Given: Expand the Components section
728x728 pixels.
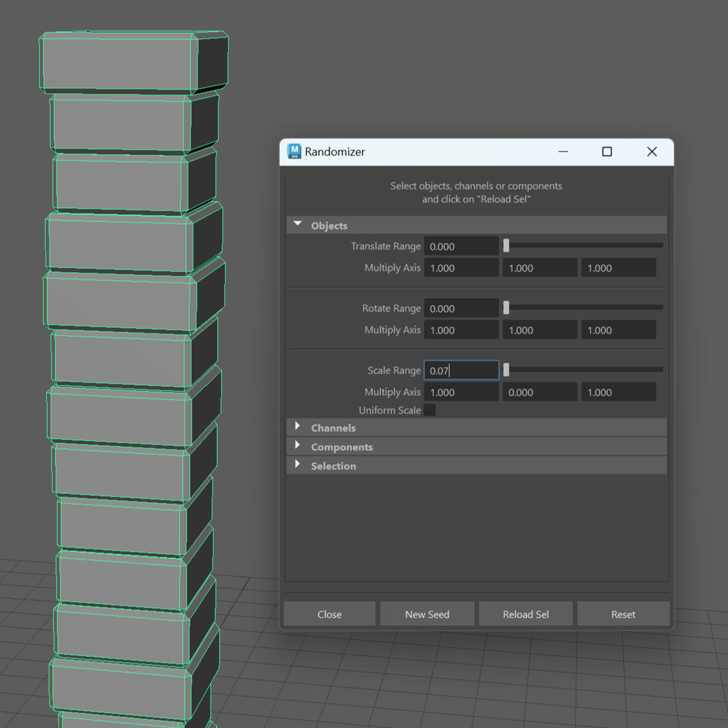Looking at the screenshot, I should 298,446.
